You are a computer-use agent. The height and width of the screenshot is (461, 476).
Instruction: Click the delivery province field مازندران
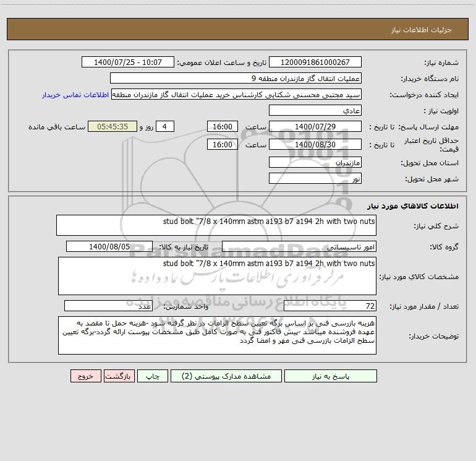point(315,162)
